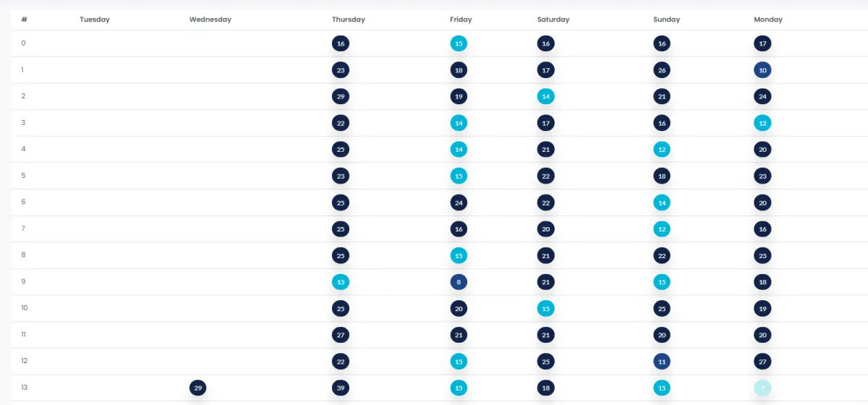The width and height of the screenshot is (868, 405).
Task: Select Friday badge 8 in row 9
Action: click(459, 282)
